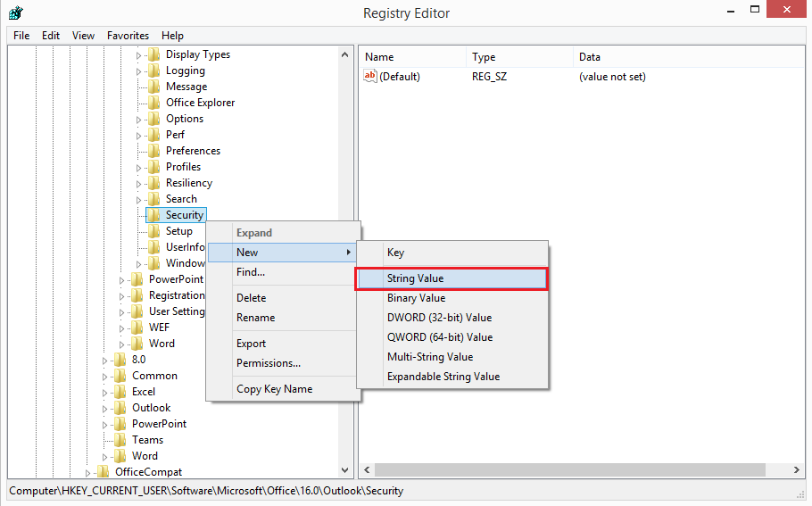Click the Common folder icon

(x=120, y=376)
